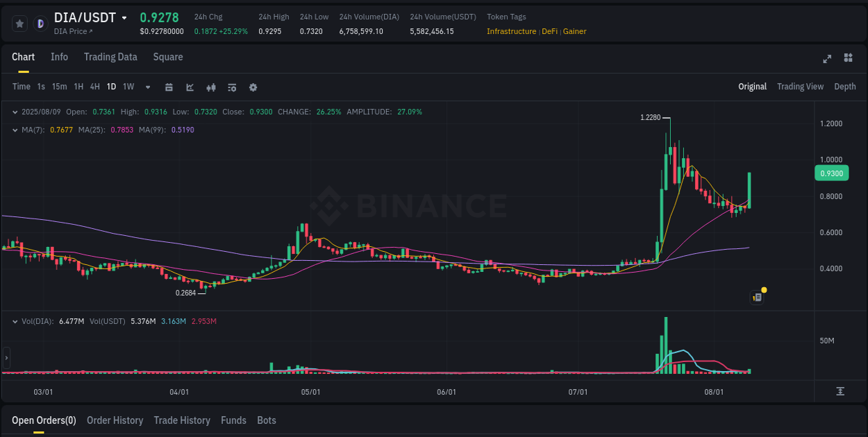Open the indicator list panel icon
The height and width of the screenshot is (437, 868).
point(231,87)
